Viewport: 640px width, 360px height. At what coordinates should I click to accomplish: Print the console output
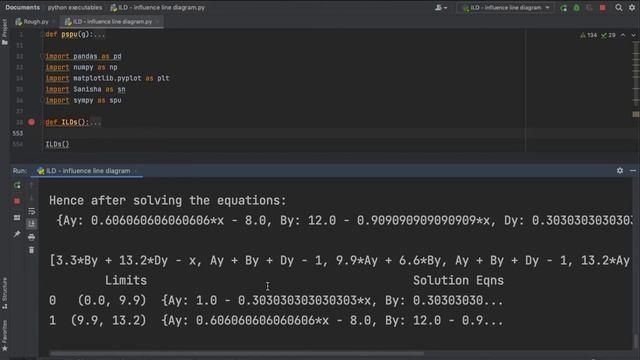(31, 237)
